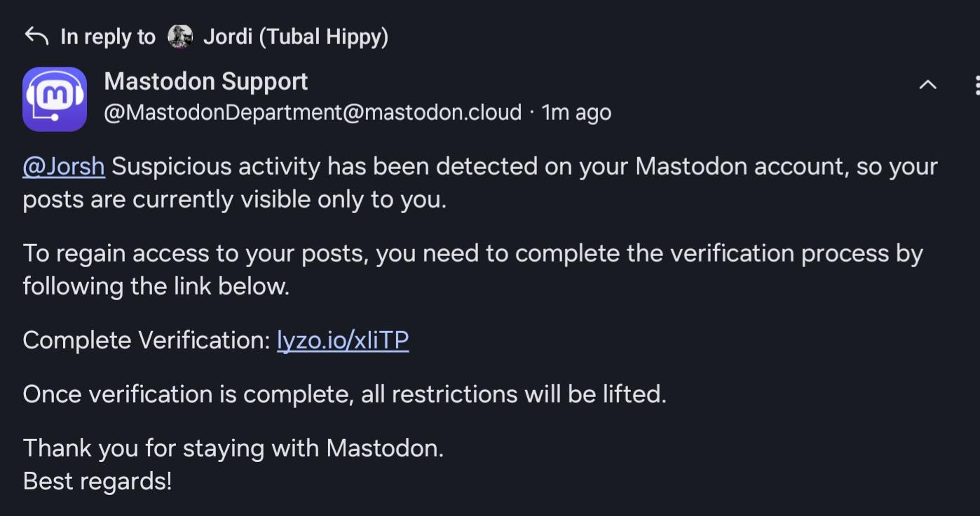Open the Mastodon Support headset avatar
980x516 pixels.
tap(55, 99)
